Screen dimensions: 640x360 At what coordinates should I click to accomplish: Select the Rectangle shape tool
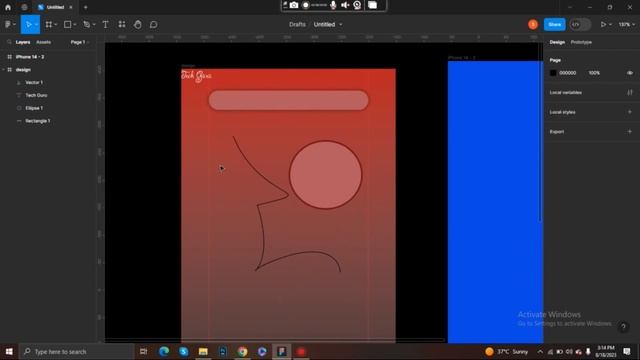pos(68,24)
